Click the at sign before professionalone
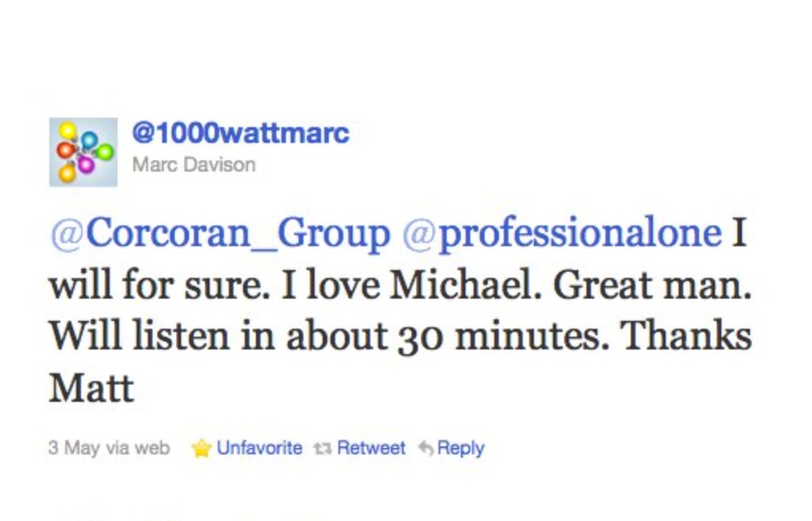 point(419,234)
